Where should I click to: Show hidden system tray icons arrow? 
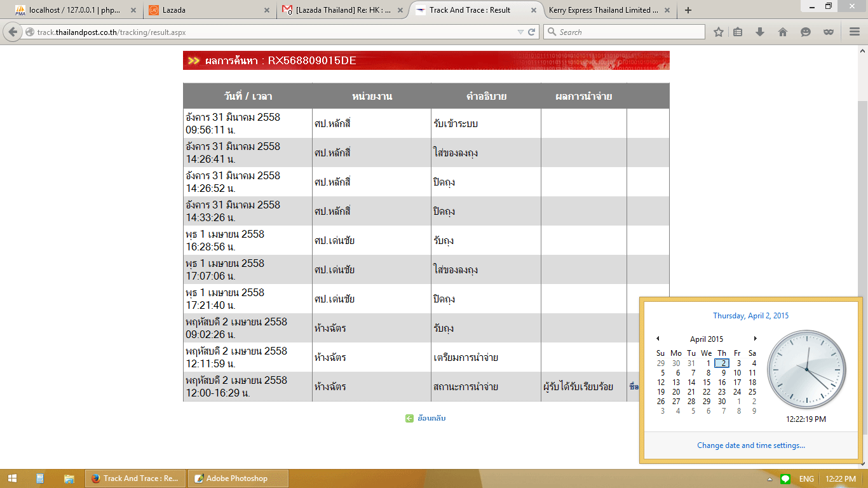770,478
